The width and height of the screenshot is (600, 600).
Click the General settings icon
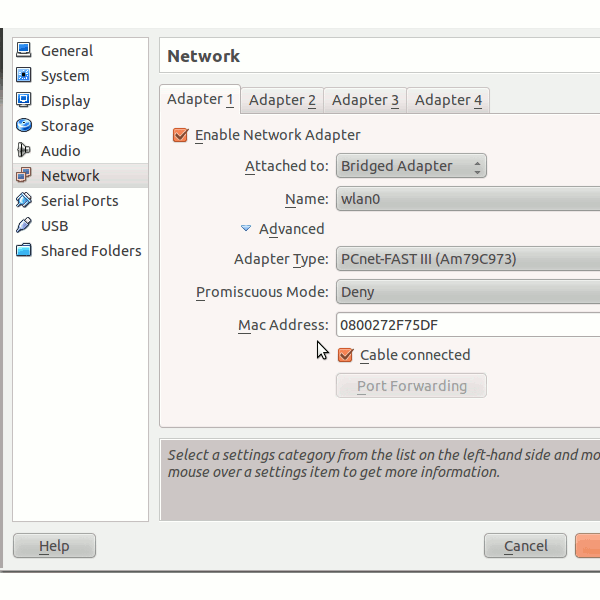point(23,51)
